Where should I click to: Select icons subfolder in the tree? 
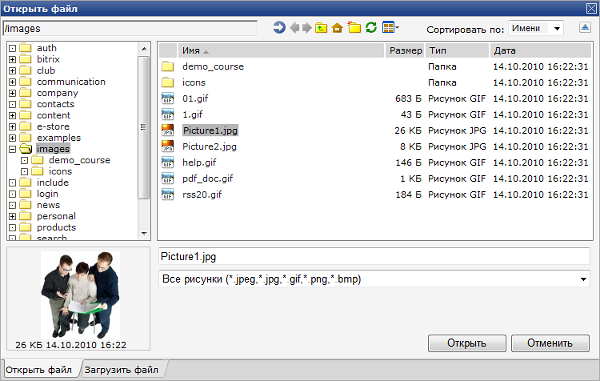point(60,171)
